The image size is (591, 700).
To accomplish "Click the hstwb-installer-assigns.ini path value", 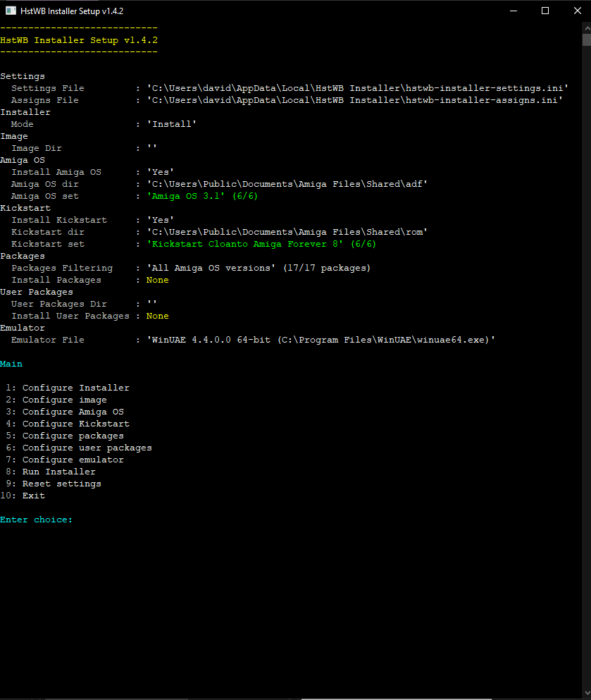I will point(354,100).
